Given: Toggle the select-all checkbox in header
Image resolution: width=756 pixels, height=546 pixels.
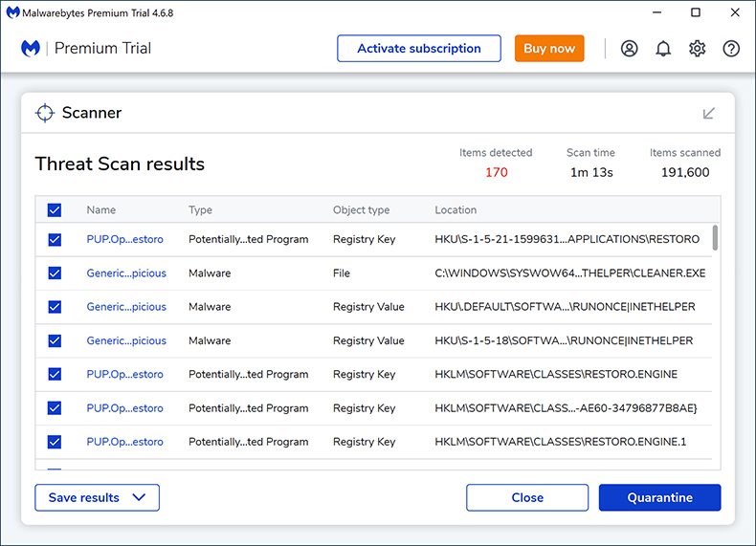Looking at the screenshot, I should 55,210.
